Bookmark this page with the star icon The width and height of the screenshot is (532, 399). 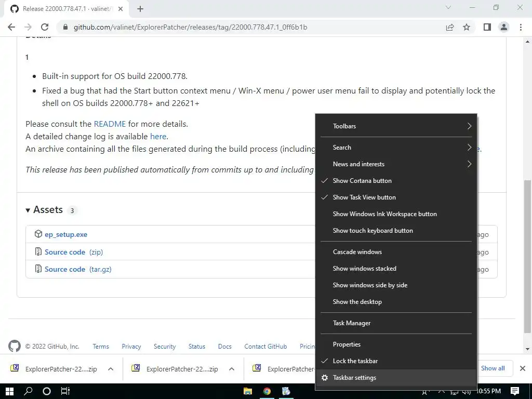point(467,27)
